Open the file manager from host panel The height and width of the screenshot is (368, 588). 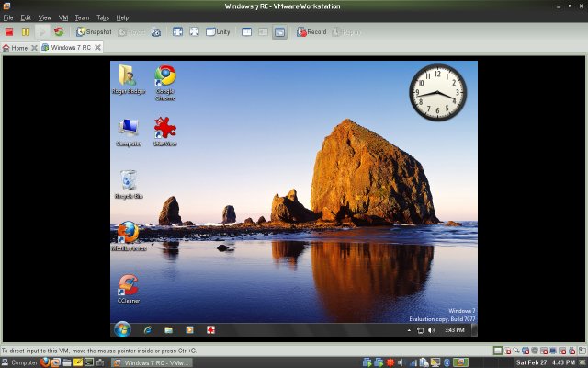click(x=67, y=362)
